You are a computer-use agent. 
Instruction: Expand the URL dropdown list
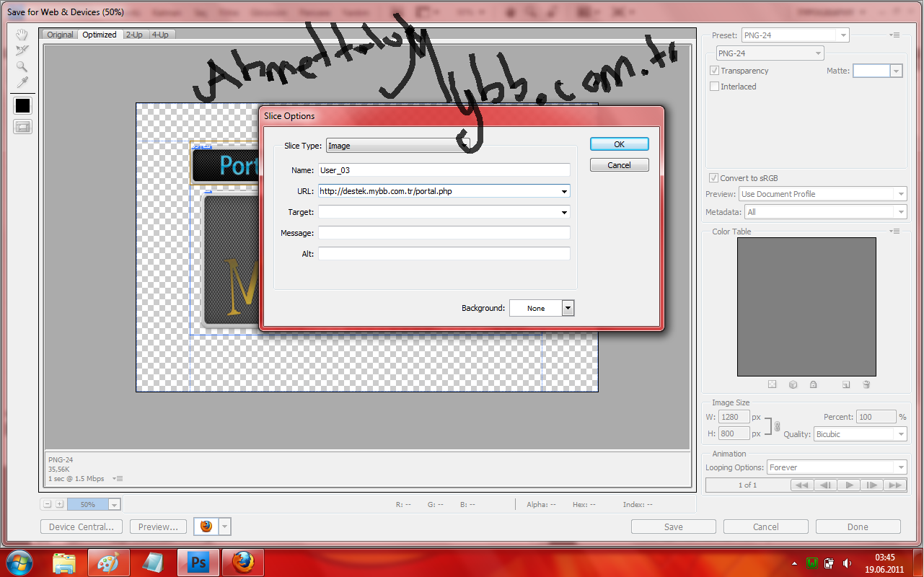click(564, 191)
